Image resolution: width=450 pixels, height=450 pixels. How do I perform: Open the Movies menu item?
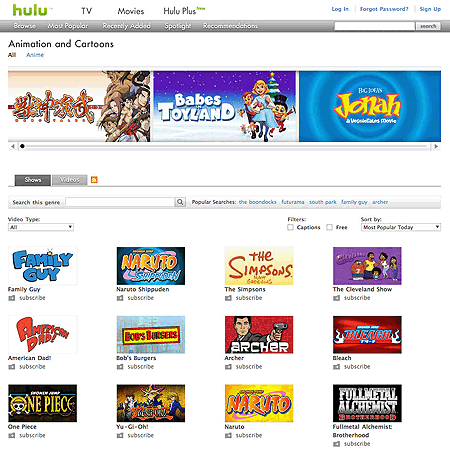pyautogui.click(x=131, y=11)
